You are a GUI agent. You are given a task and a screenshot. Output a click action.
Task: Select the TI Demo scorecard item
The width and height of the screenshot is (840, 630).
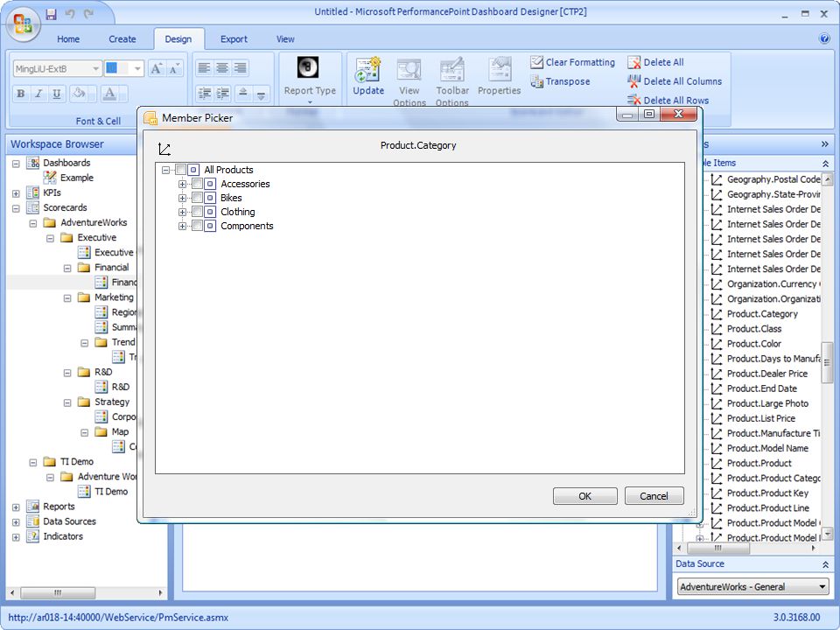[111, 491]
